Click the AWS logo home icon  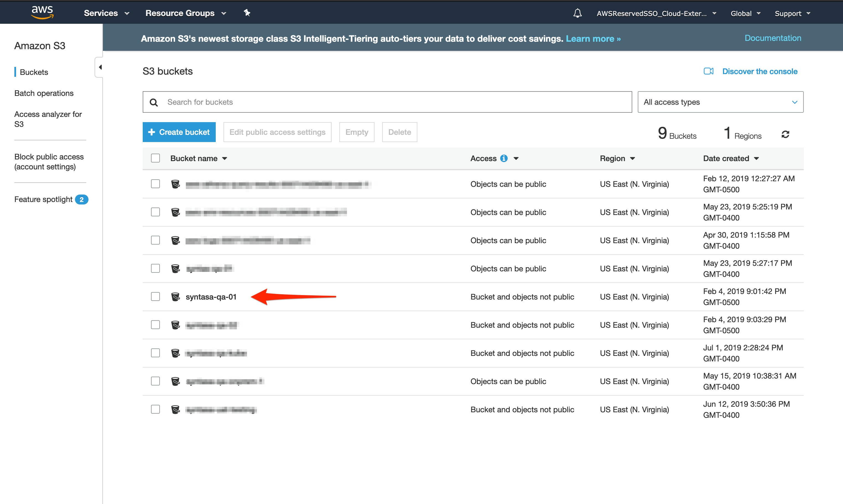pyautogui.click(x=42, y=12)
